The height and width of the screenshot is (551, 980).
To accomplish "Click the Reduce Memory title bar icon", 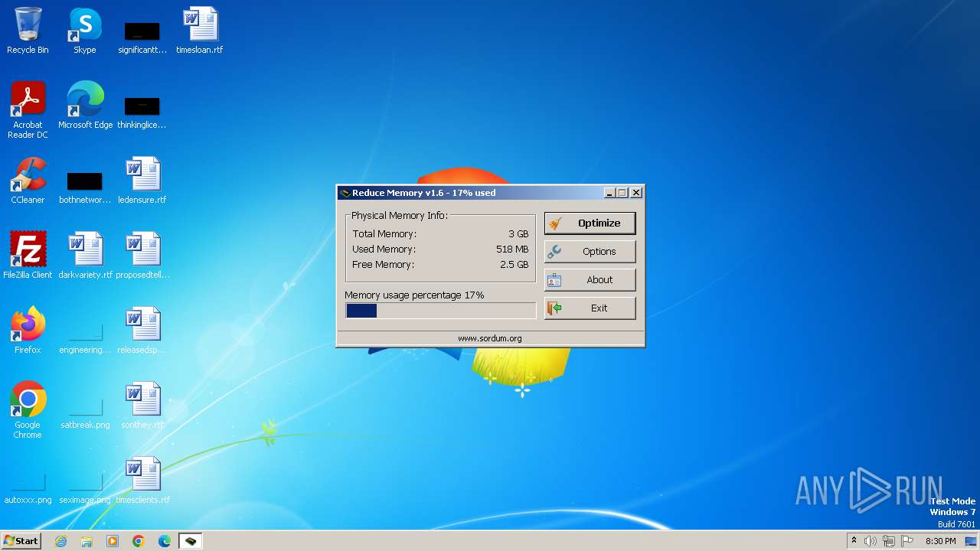I will [x=345, y=193].
